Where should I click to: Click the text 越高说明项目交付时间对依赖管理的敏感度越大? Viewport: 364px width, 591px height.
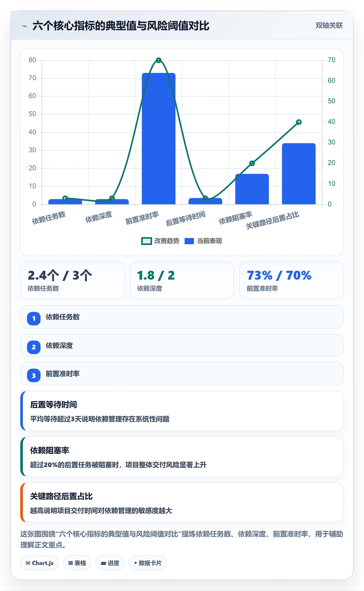coord(101,511)
